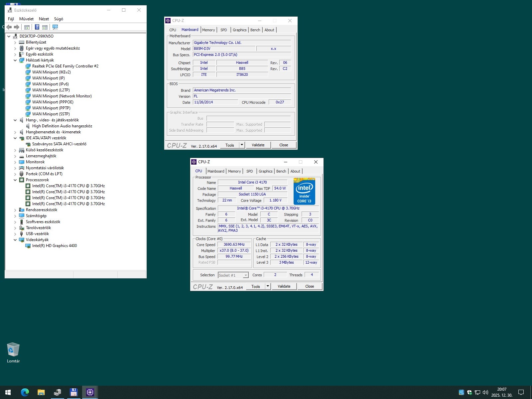Click the Windows Security shield tray icon
This screenshot has height=399, width=532.
tap(469, 392)
